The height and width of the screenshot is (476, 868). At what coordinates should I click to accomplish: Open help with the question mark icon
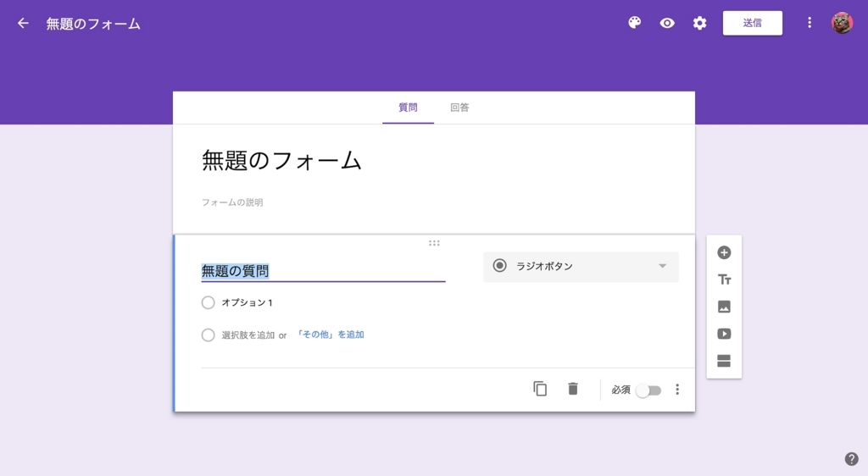[x=851, y=459]
